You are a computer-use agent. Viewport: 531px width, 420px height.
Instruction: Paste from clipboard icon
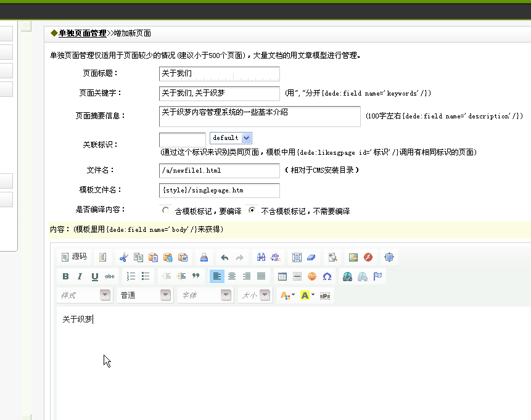pos(153,257)
